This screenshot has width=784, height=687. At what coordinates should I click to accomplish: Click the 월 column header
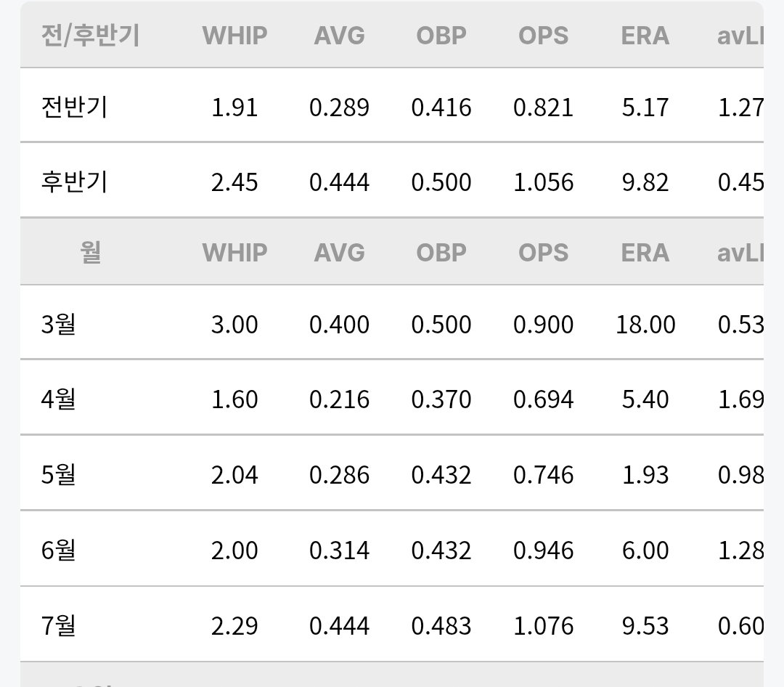(91, 252)
